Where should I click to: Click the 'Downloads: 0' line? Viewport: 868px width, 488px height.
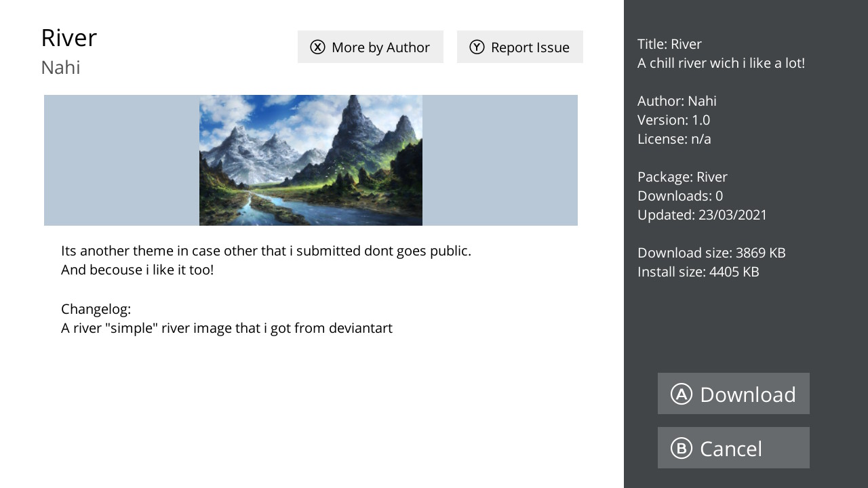coord(680,196)
